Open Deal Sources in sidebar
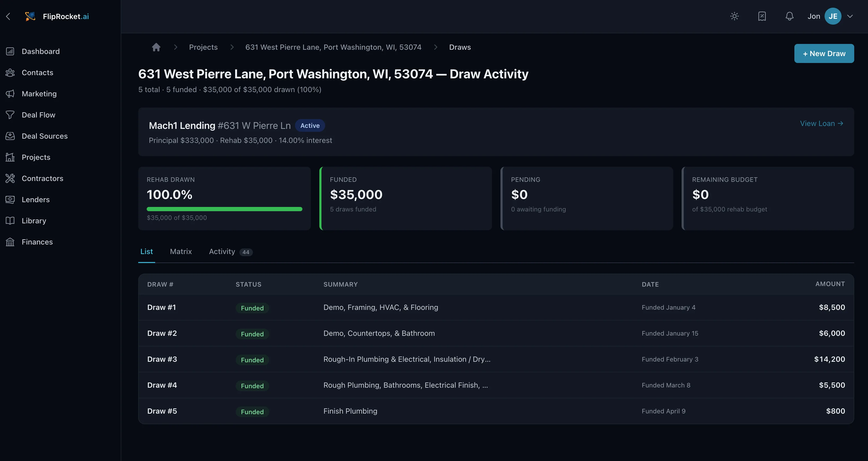This screenshot has height=461, width=868. (x=44, y=136)
